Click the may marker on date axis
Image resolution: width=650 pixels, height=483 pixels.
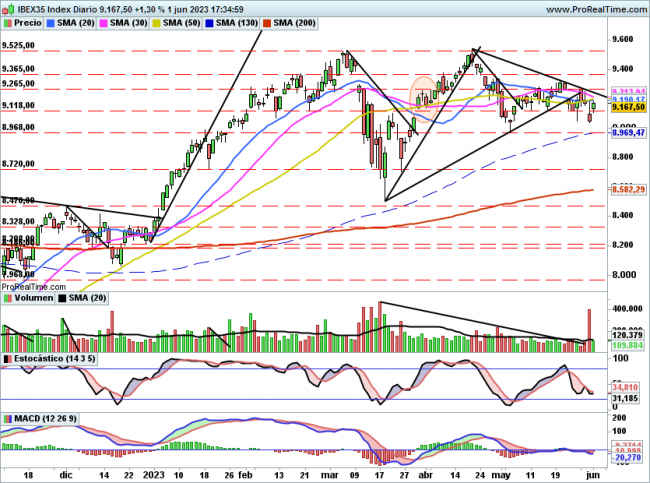(501, 475)
